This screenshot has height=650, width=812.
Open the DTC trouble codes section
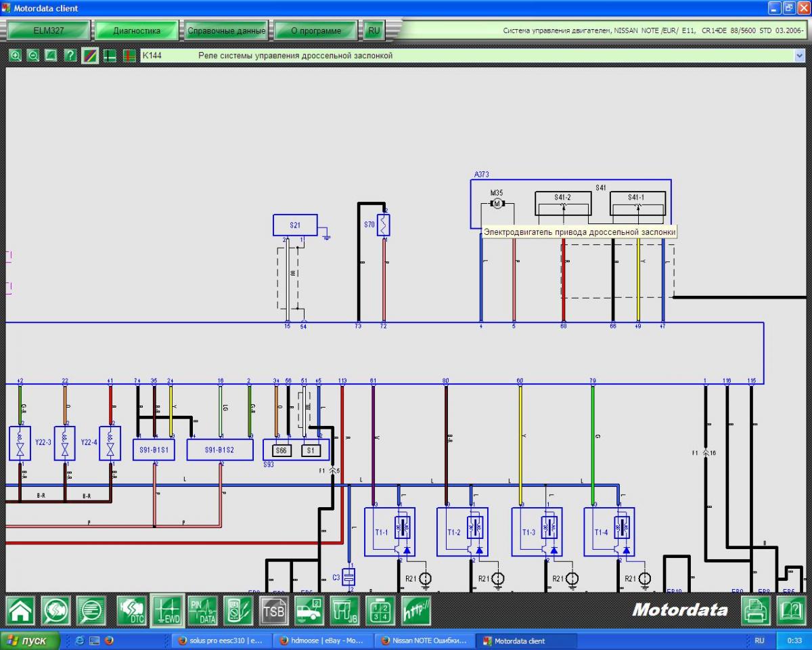[131, 610]
